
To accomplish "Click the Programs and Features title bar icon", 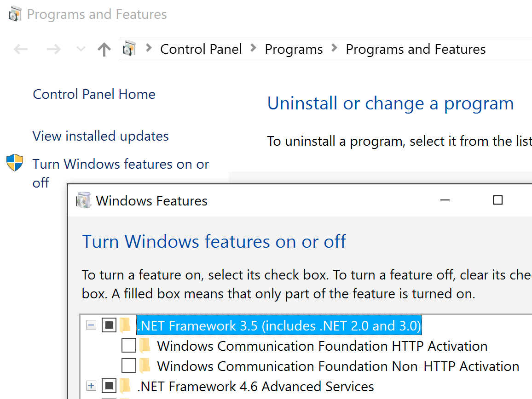I will click(x=15, y=14).
